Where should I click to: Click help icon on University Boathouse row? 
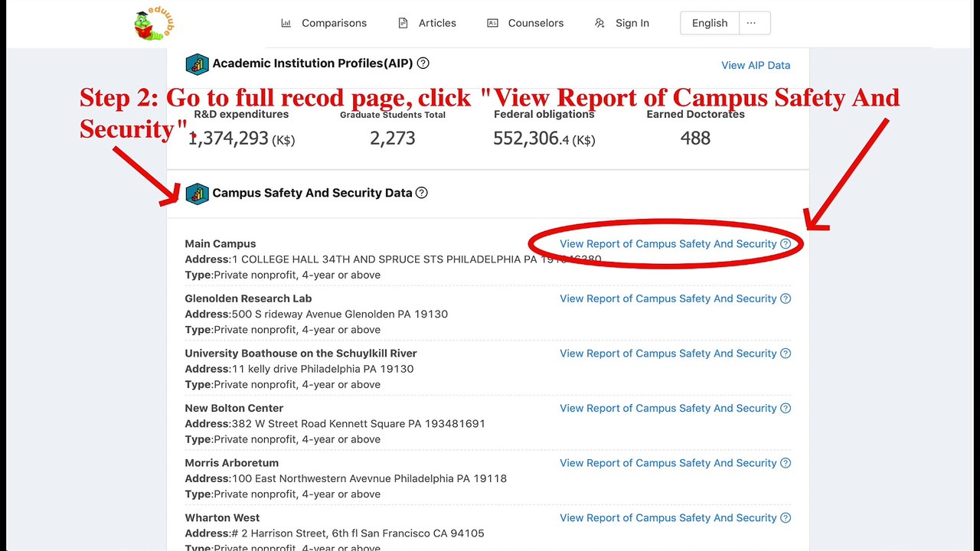coord(786,353)
